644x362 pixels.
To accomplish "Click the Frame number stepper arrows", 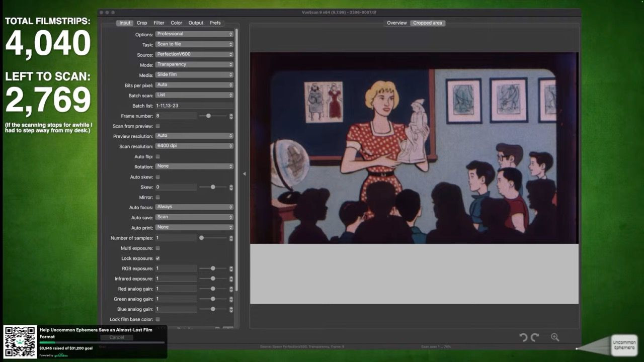I will pyautogui.click(x=231, y=116).
